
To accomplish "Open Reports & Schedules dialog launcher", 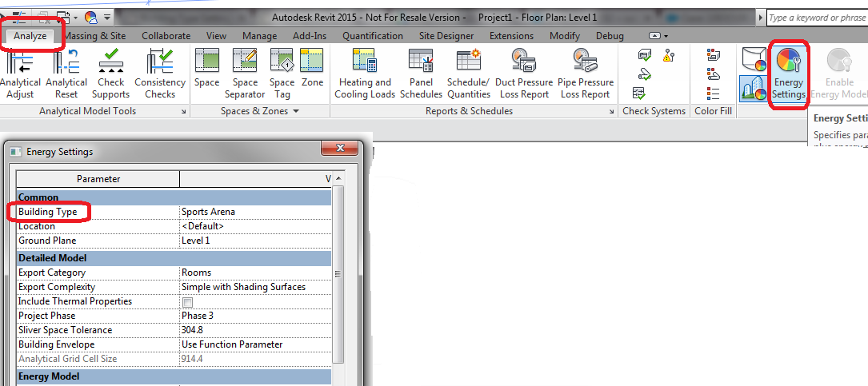I will click(x=612, y=112).
